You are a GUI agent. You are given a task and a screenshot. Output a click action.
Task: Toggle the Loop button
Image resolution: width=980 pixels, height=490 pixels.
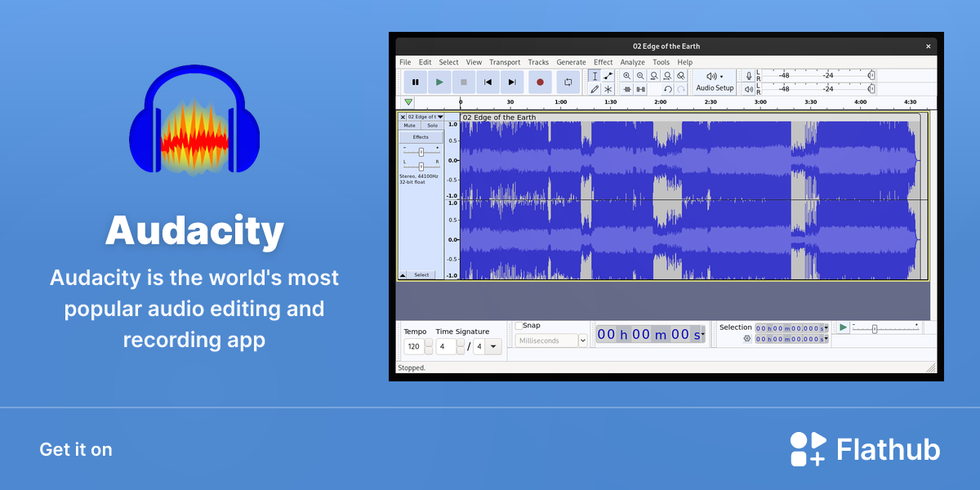(x=568, y=82)
